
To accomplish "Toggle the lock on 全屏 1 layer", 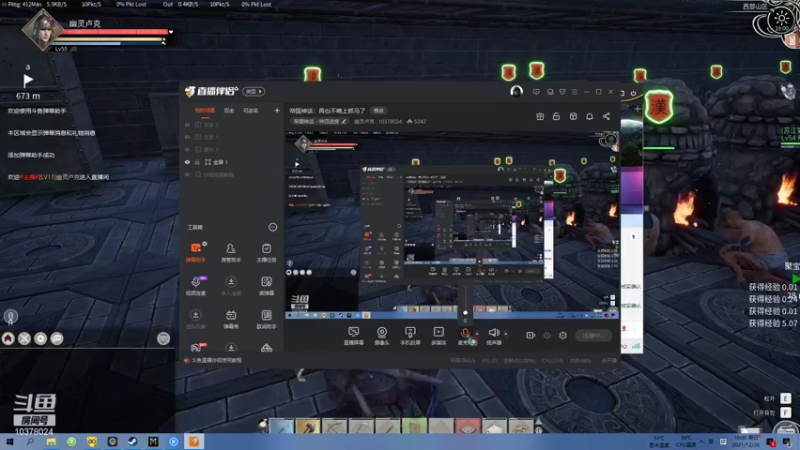I will tap(197, 162).
